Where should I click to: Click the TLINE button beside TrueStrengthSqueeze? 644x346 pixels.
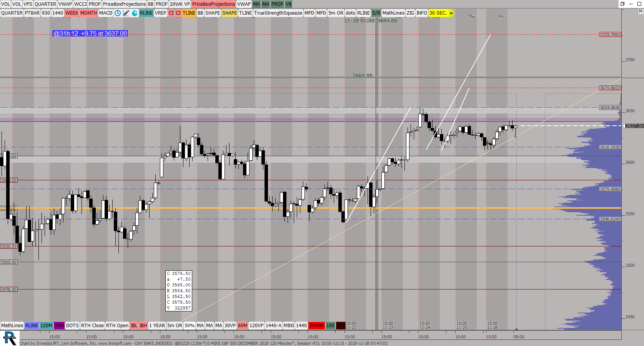245,13
